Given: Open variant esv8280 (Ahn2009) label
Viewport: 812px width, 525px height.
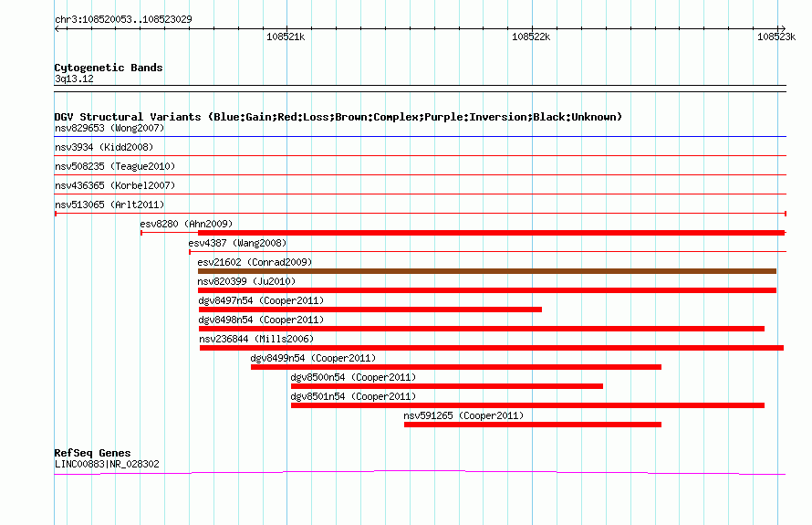Looking at the screenshot, I should coord(186,224).
